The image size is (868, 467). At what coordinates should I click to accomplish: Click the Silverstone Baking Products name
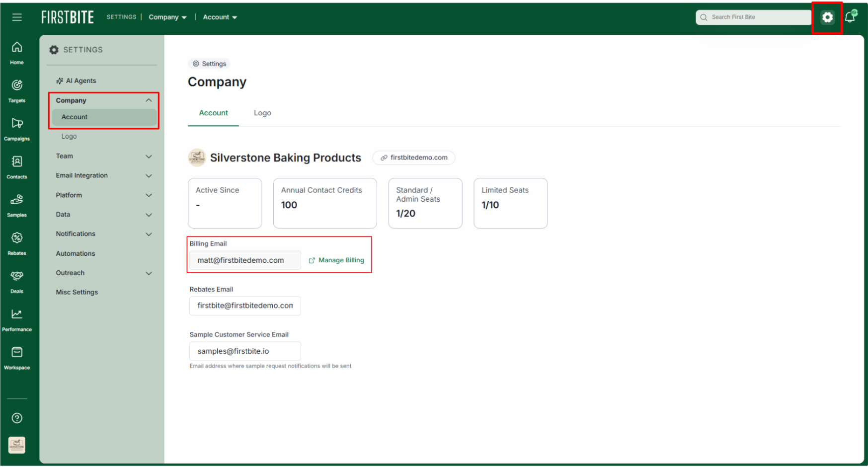(286, 157)
